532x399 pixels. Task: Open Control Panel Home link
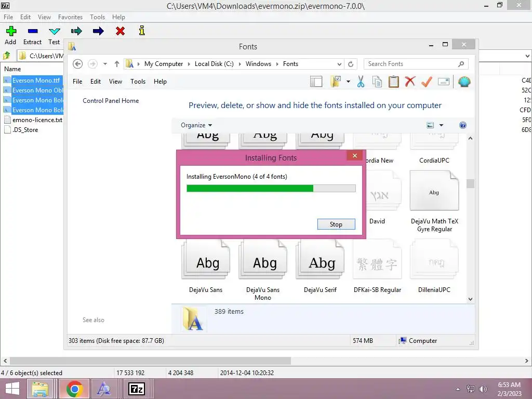(x=111, y=101)
